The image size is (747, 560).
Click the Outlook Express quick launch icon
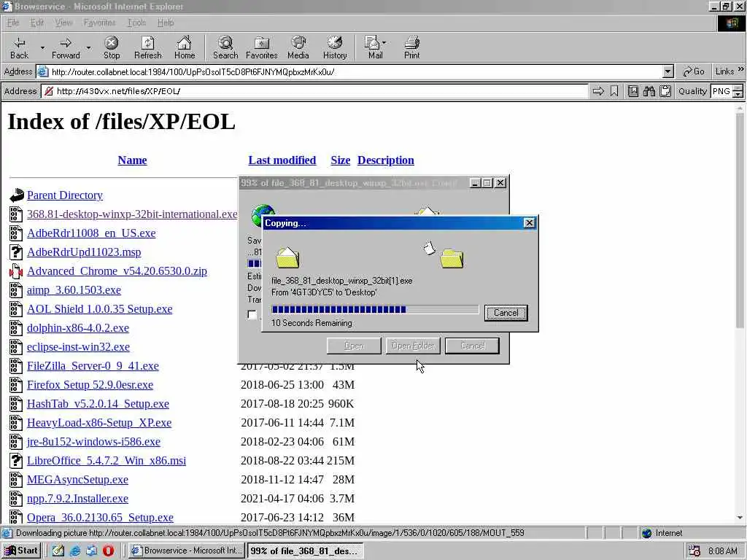click(91, 551)
